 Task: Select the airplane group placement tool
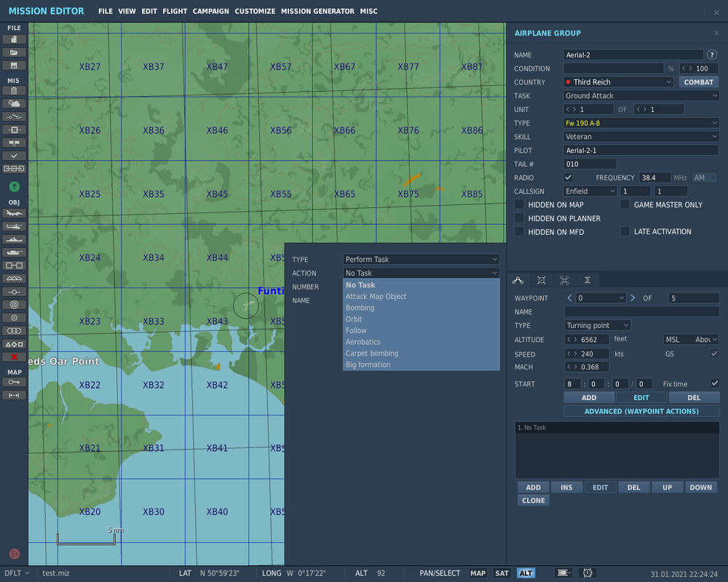14,213
